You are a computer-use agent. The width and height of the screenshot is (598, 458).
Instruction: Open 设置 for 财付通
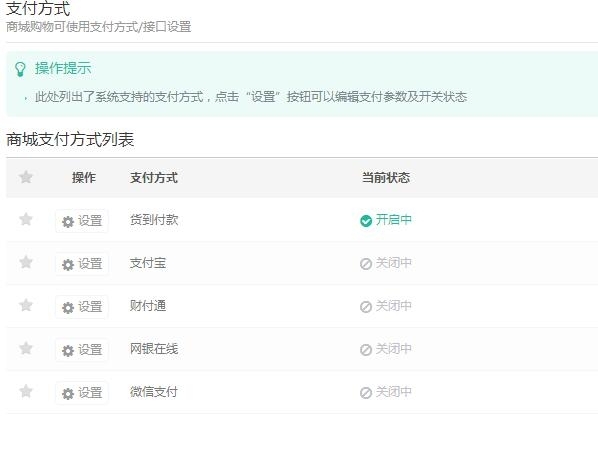(x=82, y=307)
